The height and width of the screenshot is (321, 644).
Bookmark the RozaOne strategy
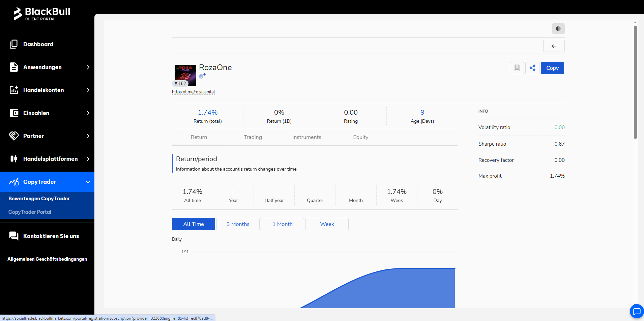pos(517,68)
